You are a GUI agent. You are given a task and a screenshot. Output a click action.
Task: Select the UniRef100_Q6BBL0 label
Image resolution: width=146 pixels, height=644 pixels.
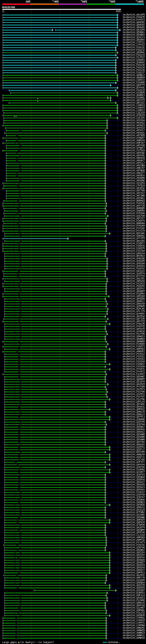134,75
